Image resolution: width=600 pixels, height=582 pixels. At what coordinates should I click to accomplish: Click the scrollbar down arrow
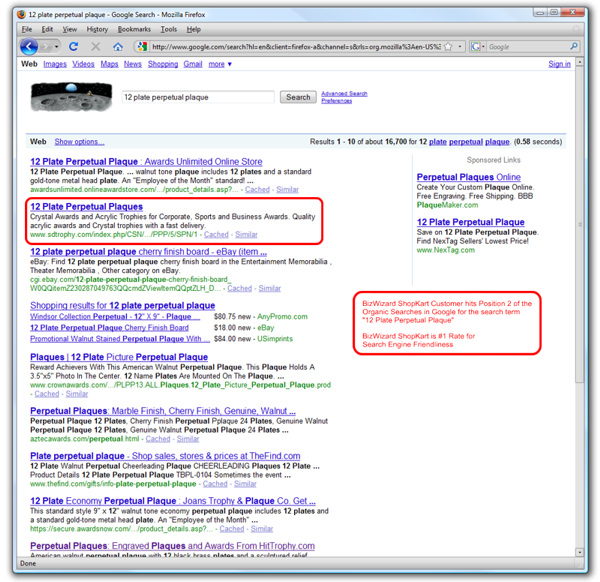point(580,552)
